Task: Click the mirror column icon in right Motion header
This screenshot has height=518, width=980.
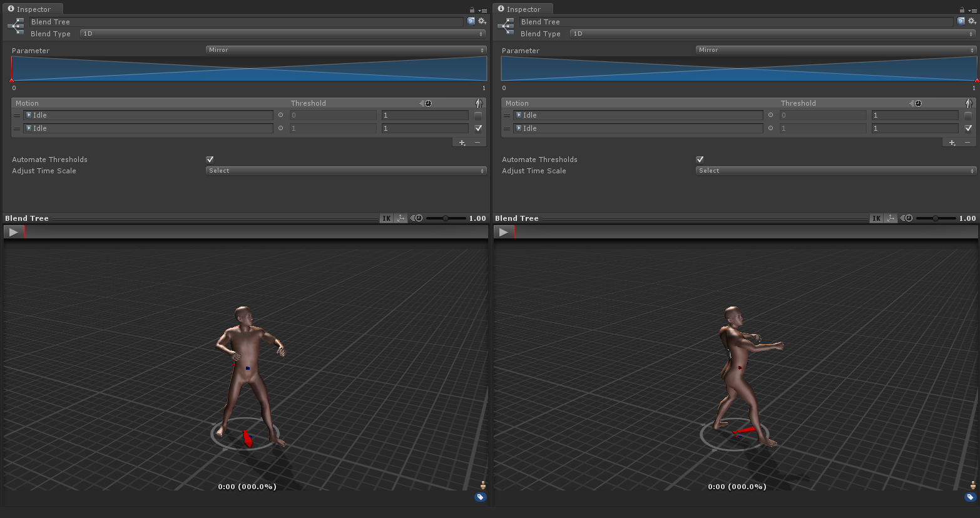Action: click(x=969, y=103)
